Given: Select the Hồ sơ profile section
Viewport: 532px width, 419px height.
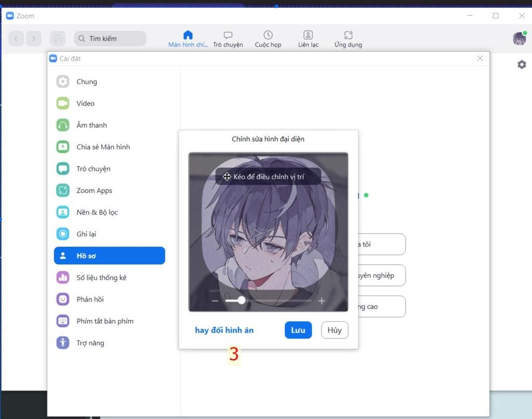Looking at the screenshot, I should [x=109, y=255].
